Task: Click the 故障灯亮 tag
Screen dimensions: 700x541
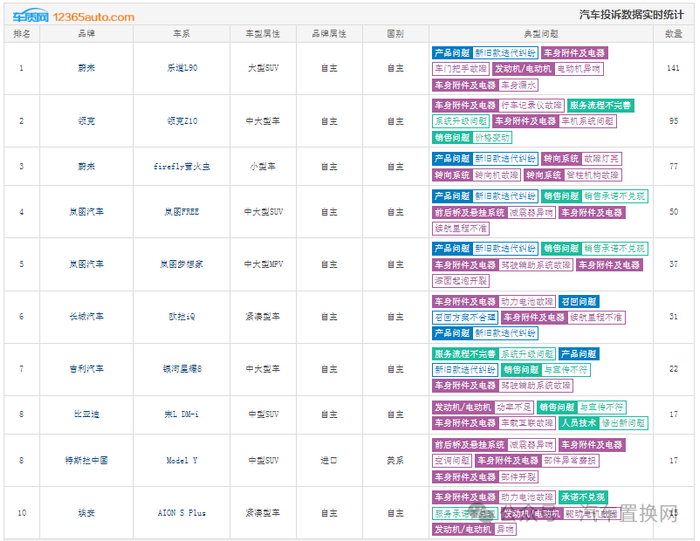Action: pyautogui.click(x=601, y=158)
